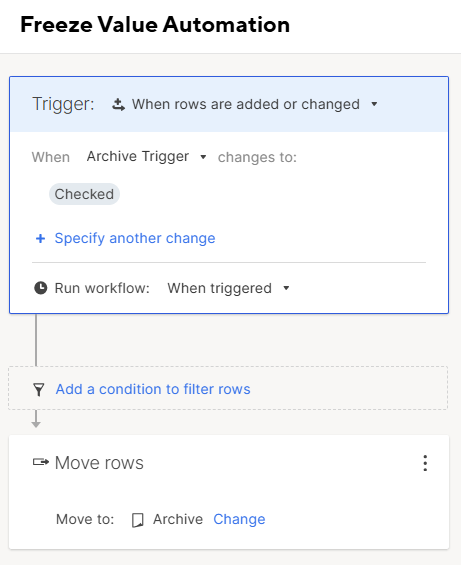The width and height of the screenshot is (461, 565).
Task: Open the Move rows three-dot menu
Action: coord(425,463)
